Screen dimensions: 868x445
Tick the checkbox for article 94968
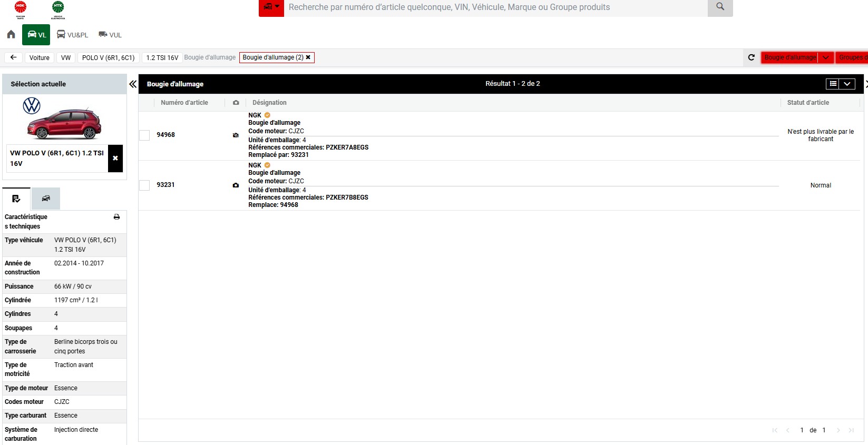pyautogui.click(x=144, y=135)
